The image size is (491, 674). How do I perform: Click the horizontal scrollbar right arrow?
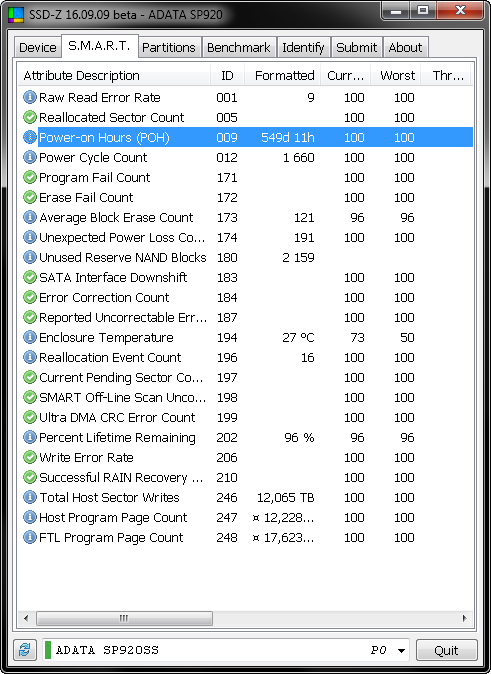pos(465,619)
